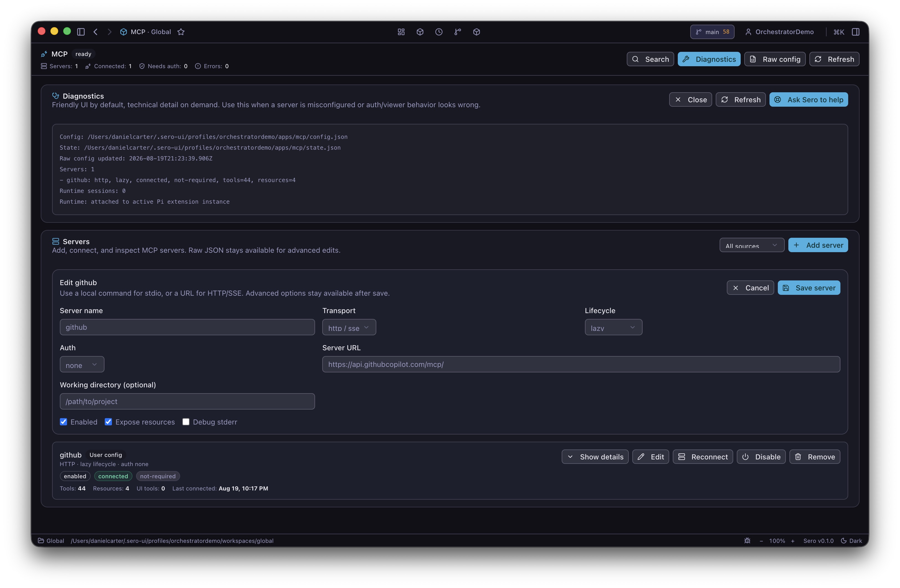Screen dimensions: 900x588
Task: Click the 100% zoom level
Action: (x=777, y=541)
